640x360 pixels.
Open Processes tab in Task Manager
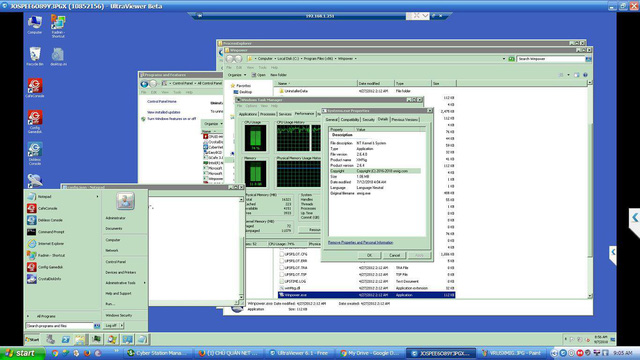click(268, 114)
